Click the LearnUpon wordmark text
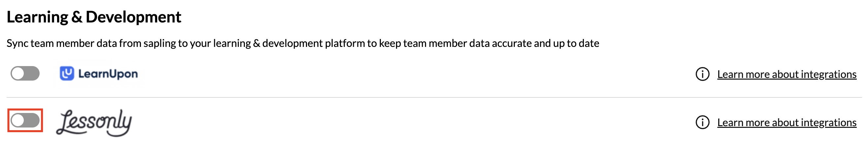Image resolution: width=868 pixels, height=146 pixels. [x=108, y=74]
